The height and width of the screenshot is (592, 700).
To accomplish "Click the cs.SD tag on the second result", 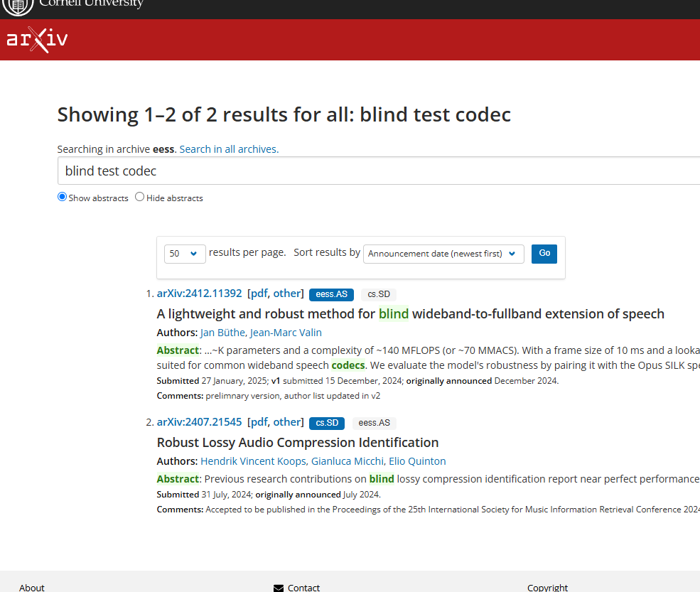I will (327, 423).
